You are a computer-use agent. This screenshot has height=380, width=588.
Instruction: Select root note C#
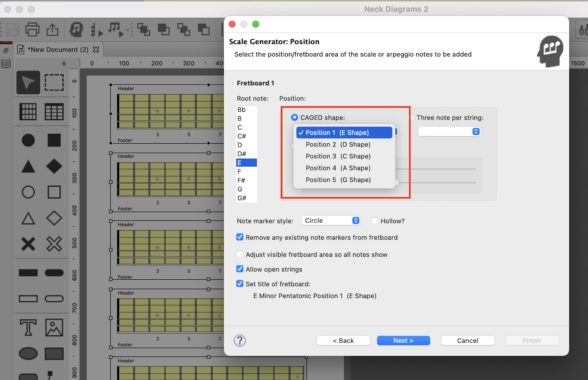pyautogui.click(x=247, y=136)
